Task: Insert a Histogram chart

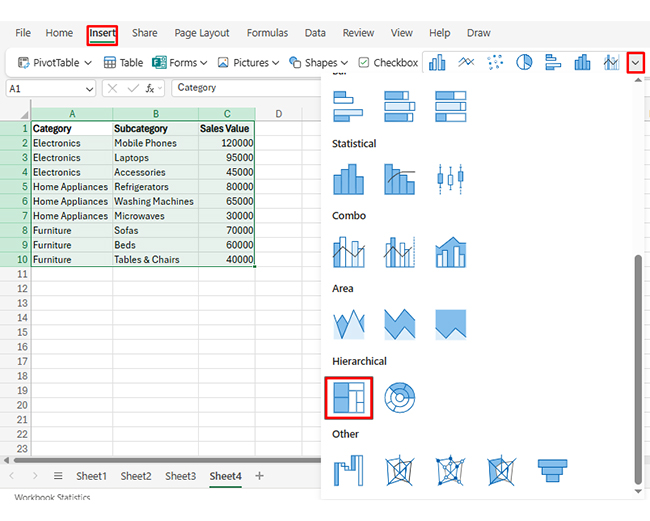Action: (x=349, y=179)
